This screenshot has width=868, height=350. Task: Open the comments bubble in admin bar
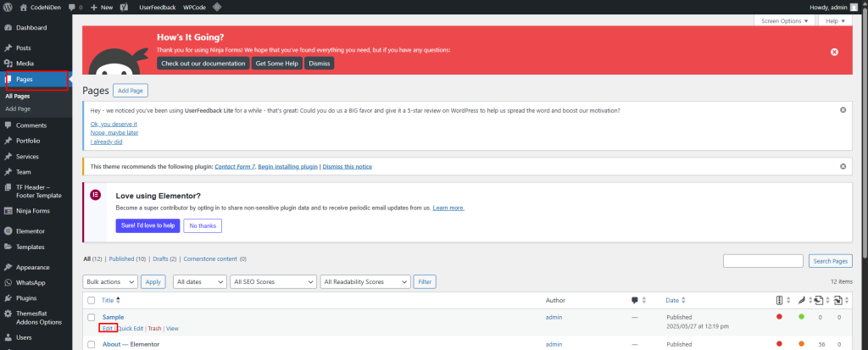click(x=75, y=7)
